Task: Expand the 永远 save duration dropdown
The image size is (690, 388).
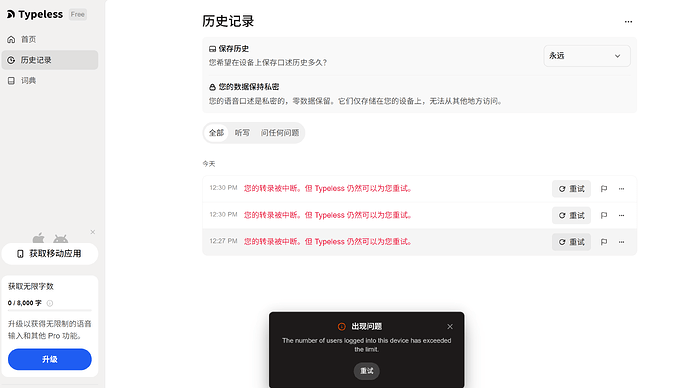Action: coord(587,56)
